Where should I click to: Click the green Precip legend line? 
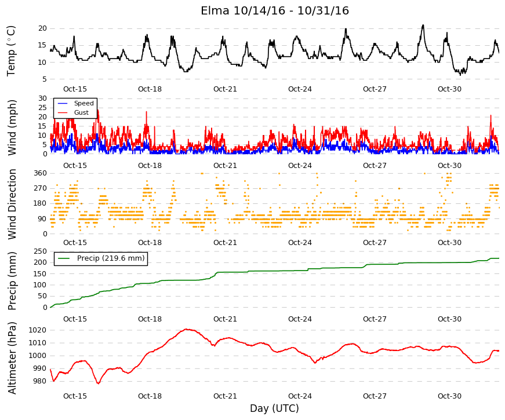coord(64,258)
